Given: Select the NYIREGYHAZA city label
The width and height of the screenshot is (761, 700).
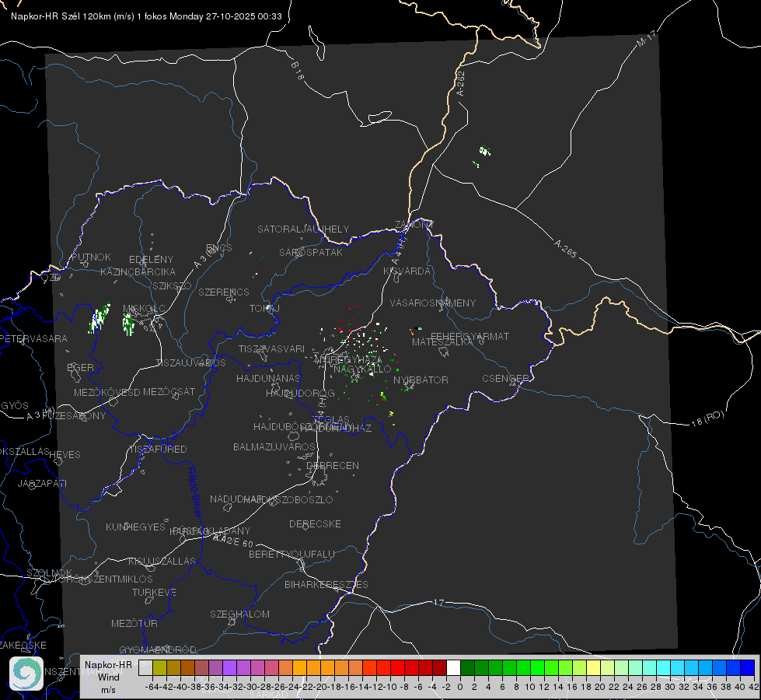Looking at the screenshot, I should 348,360.
